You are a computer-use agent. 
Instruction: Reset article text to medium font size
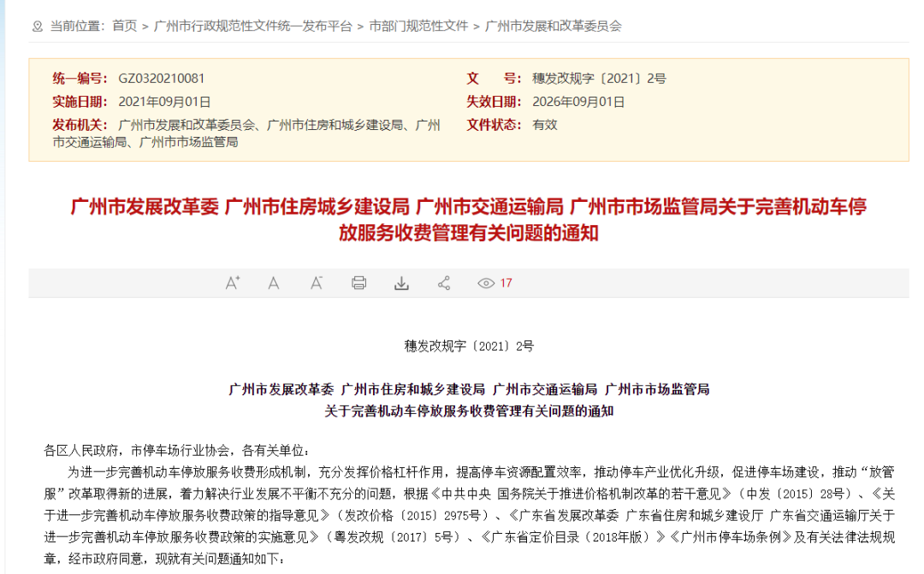pyautogui.click(x=274, y=282)
